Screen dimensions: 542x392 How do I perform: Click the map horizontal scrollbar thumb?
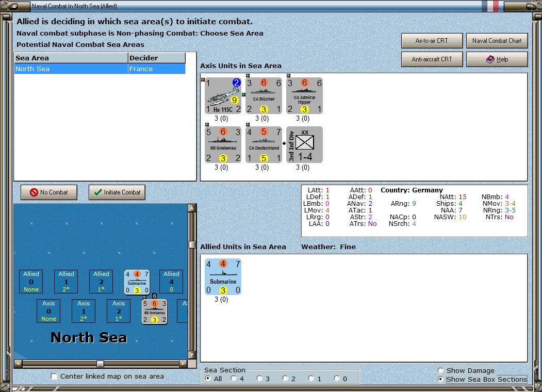100,364
